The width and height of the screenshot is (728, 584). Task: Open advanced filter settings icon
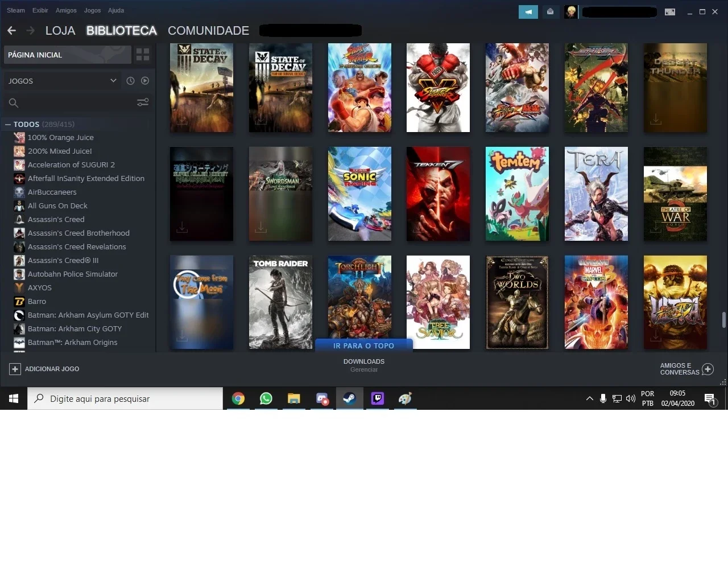[x=143, y=102]
